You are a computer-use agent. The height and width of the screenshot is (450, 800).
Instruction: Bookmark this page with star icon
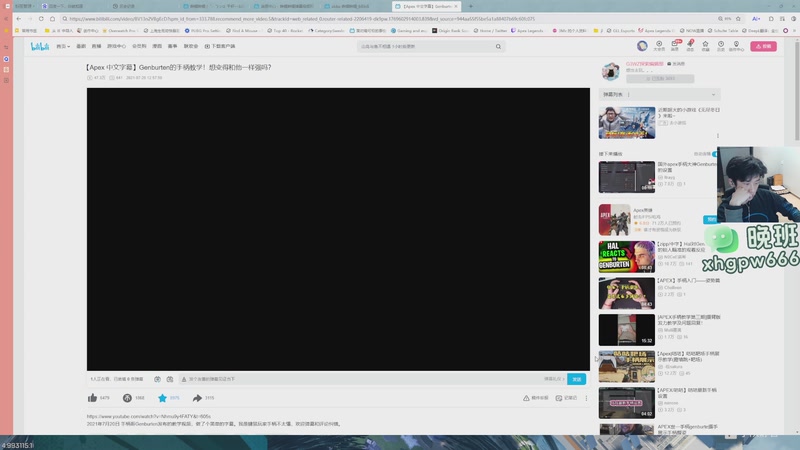click(738, 19)
